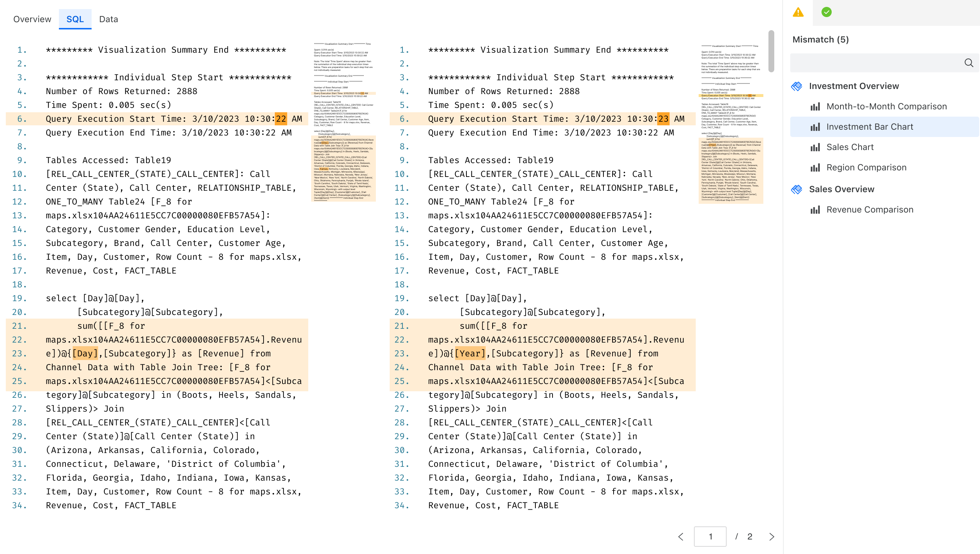This screenshot has width=980, height=554.
Task: Go to next page arrow
Action: [771, 537]
